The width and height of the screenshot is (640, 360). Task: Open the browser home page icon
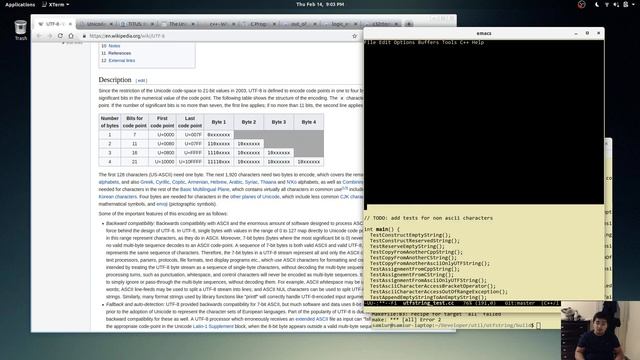coord(71,36)
